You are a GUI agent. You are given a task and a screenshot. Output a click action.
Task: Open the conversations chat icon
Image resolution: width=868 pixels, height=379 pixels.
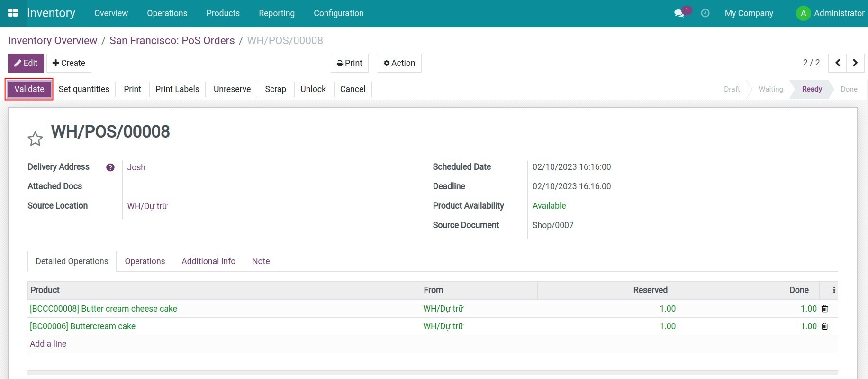(679, 13)
